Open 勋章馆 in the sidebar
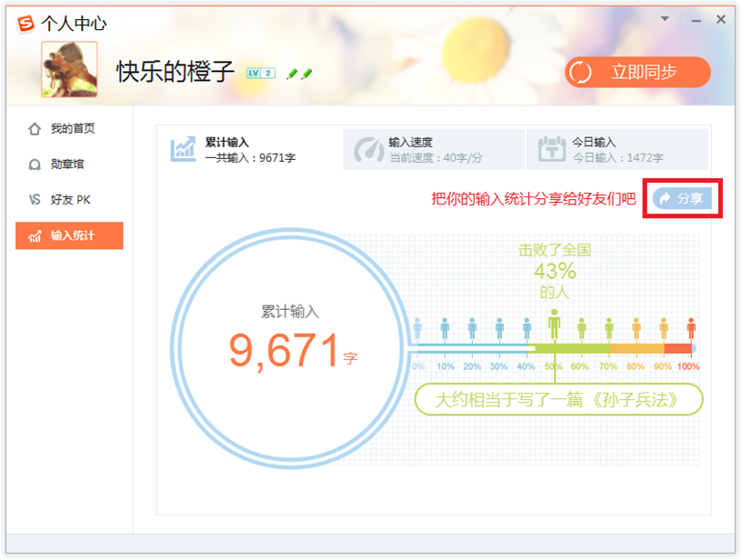Image resolution: width=742 pixels, height=560 pixels. coord(69,165)
